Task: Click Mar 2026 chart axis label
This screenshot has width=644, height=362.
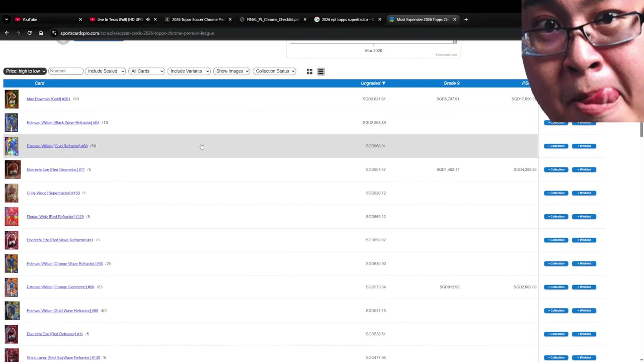Action: tap(373, 50)
